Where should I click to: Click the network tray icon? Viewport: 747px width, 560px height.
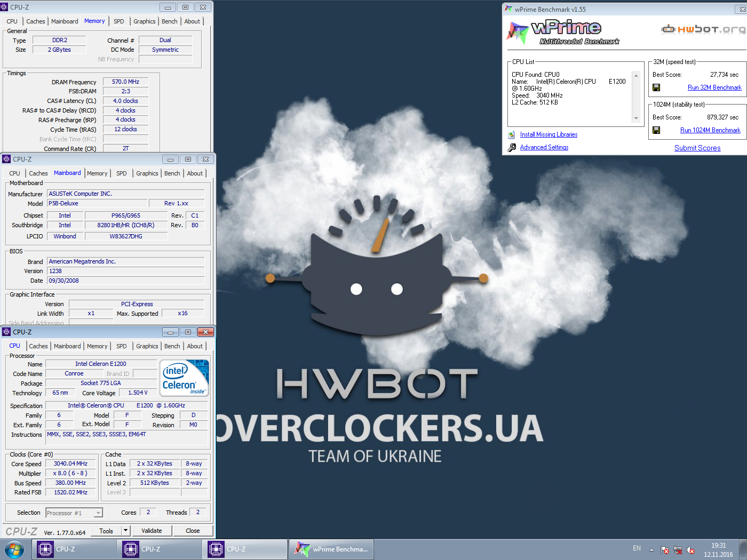(678, 550)
